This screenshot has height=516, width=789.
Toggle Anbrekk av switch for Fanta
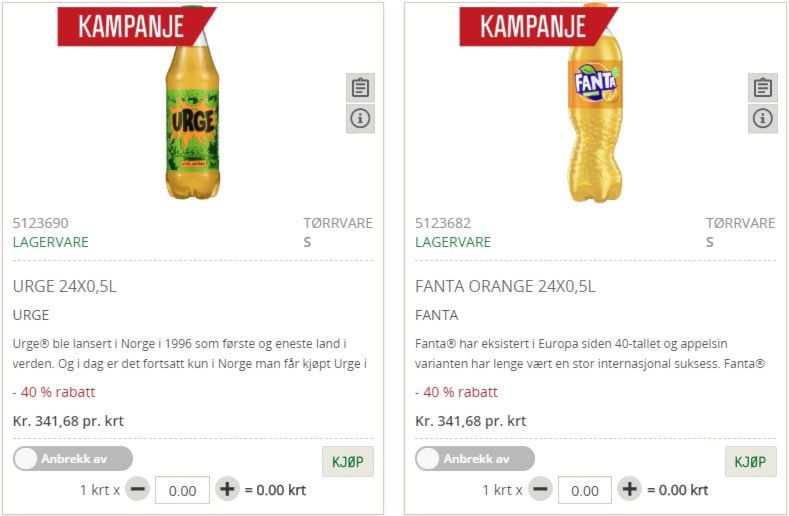click(475, 459)
